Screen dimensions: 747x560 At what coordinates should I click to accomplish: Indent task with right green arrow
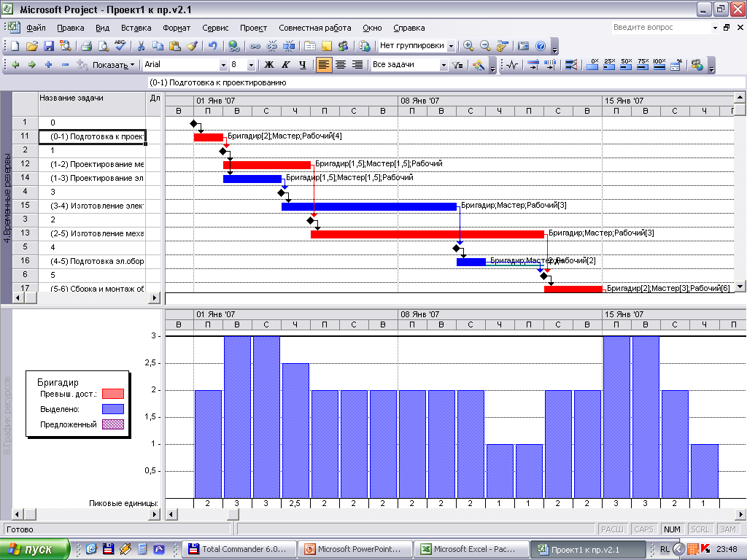(x=32, y=64)
